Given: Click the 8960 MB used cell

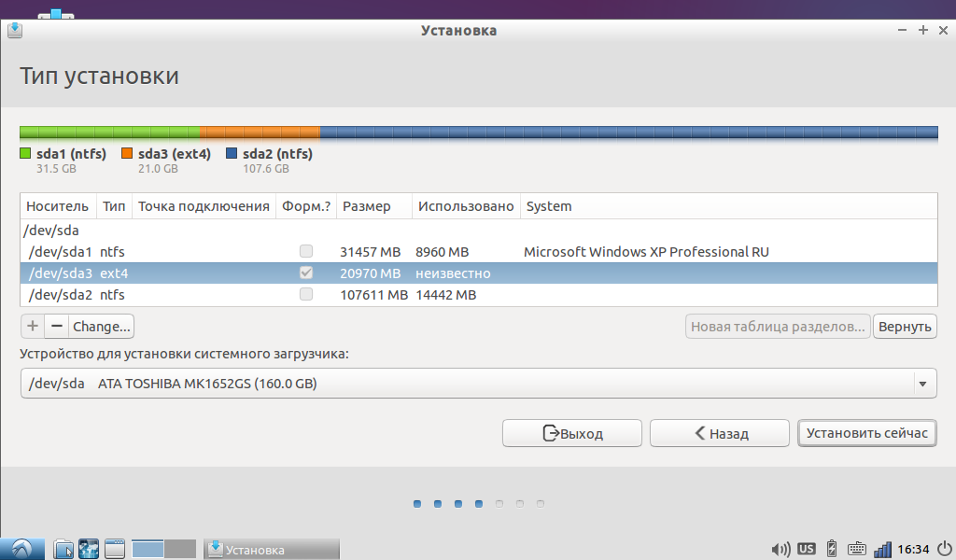Looking at the screenshot, I should pos(442,252).
